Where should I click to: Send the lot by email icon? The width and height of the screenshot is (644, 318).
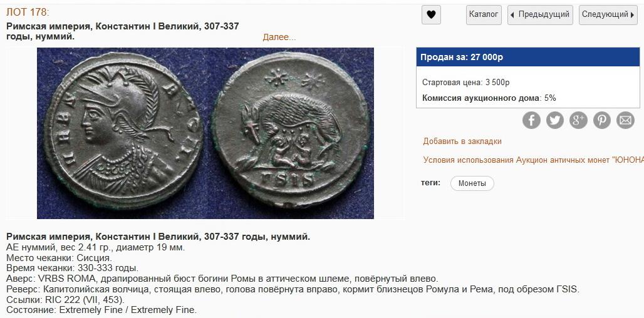(625, 120)
